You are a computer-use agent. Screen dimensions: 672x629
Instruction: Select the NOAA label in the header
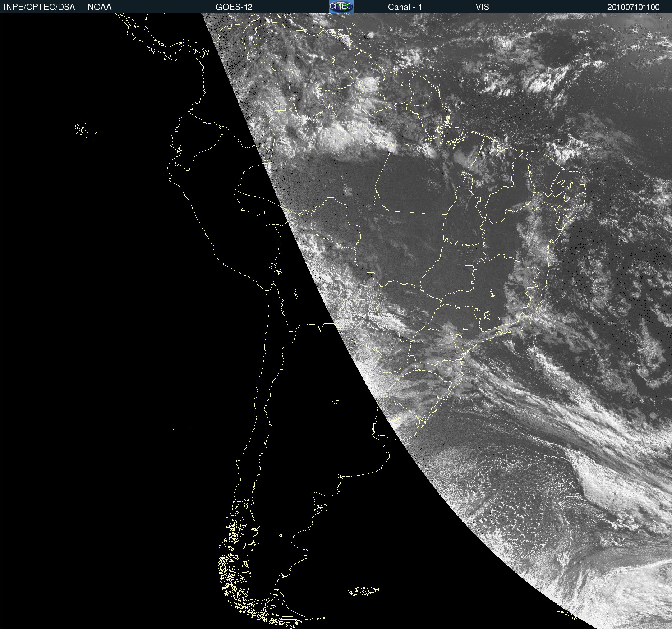pyautogui.click(x=100, y=7)
